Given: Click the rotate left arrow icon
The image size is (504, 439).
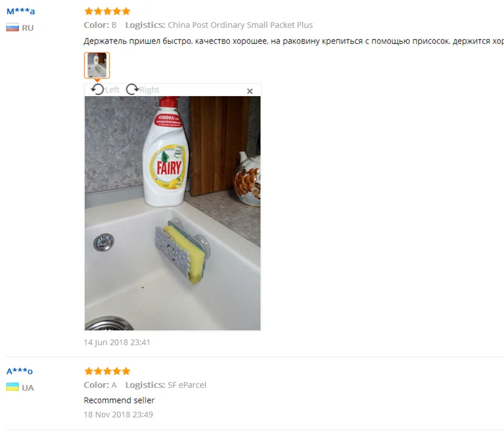Looking at the screenshot, I should coord(97,89).
